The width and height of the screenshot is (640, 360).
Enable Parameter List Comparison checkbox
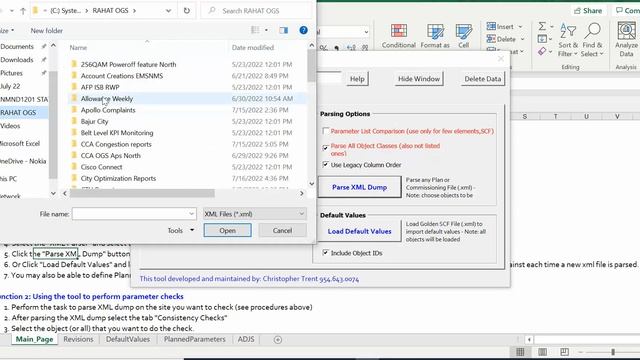325,131
